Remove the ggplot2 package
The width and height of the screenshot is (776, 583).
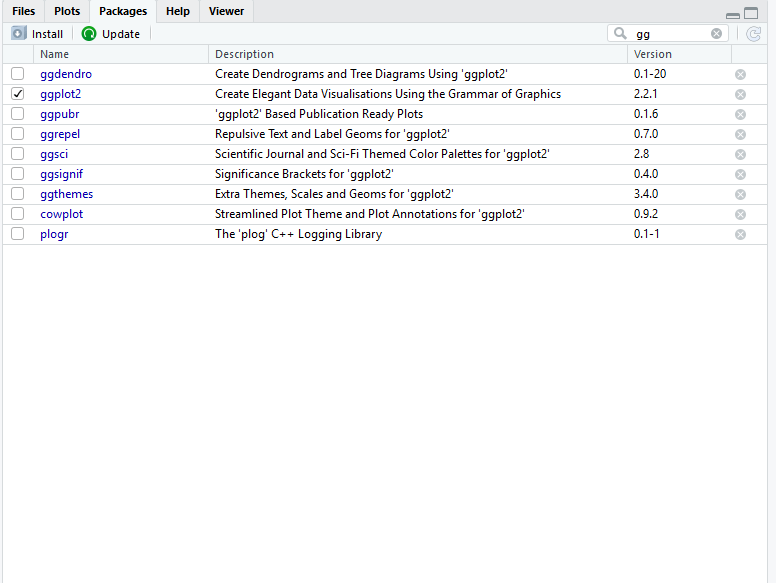[x=740, y=95]
